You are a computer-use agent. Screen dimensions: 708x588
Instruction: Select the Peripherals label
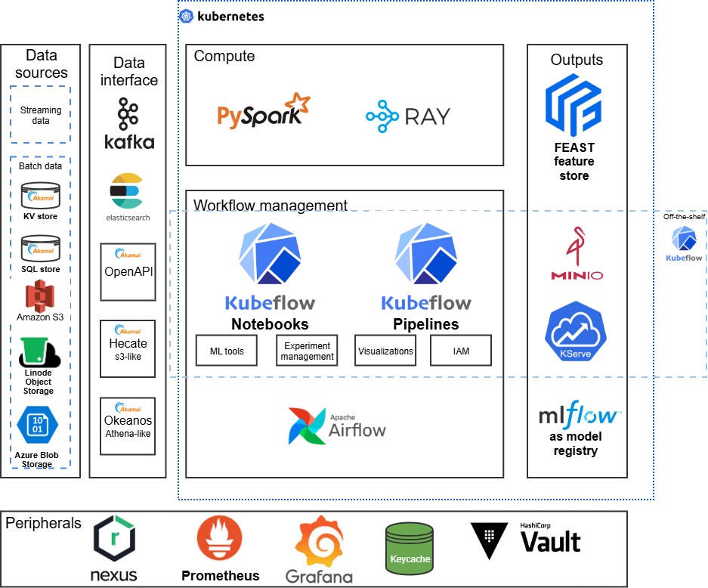point(43,523)
